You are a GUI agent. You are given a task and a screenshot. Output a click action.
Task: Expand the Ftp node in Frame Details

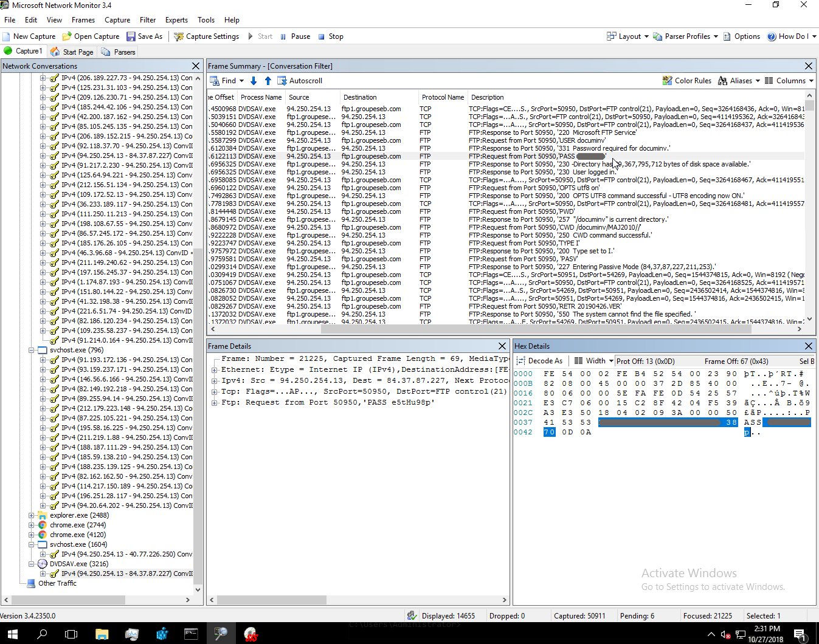coord(215,402)
